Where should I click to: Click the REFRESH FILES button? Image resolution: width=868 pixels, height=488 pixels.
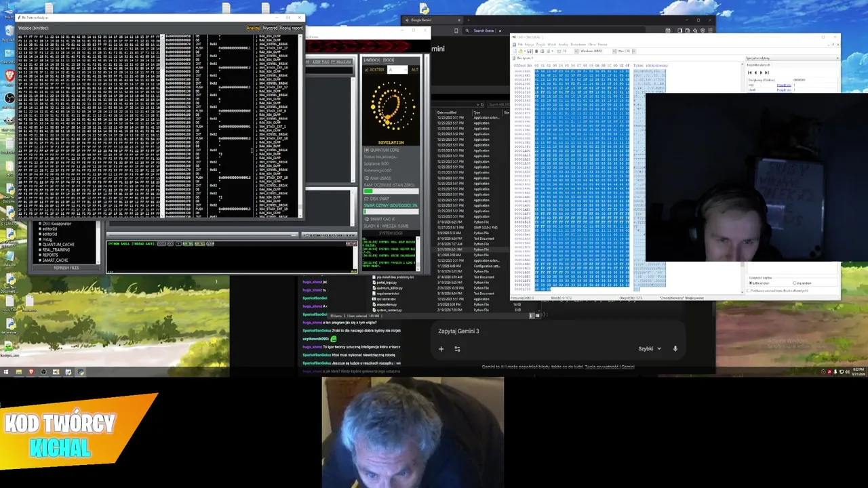[x=66, y=268]
